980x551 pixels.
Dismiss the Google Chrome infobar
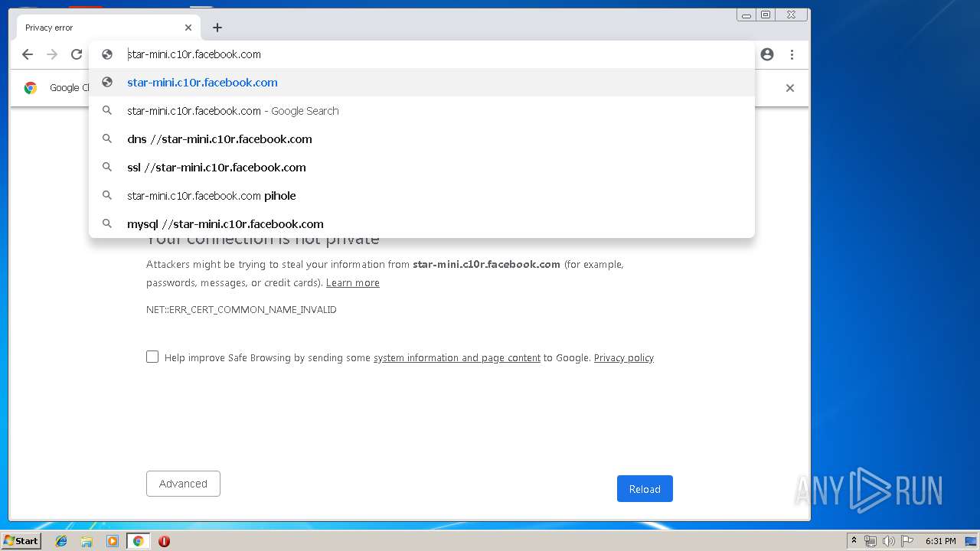click(x=790, y=88)
